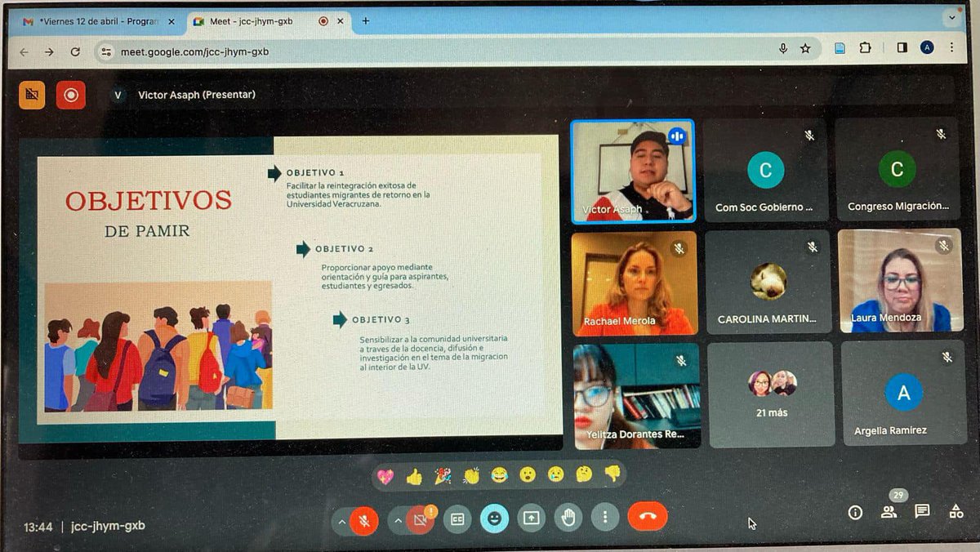Send the pink heart reaction
Image resolution: width=980 pixels, height=552 pixels.
(x=385, y=475)
